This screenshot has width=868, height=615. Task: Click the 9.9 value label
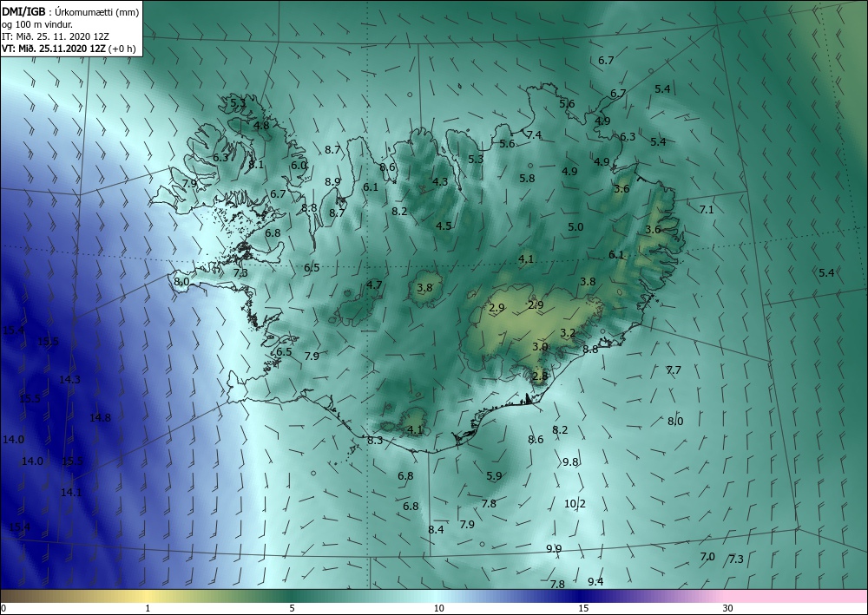pos(554,548)
